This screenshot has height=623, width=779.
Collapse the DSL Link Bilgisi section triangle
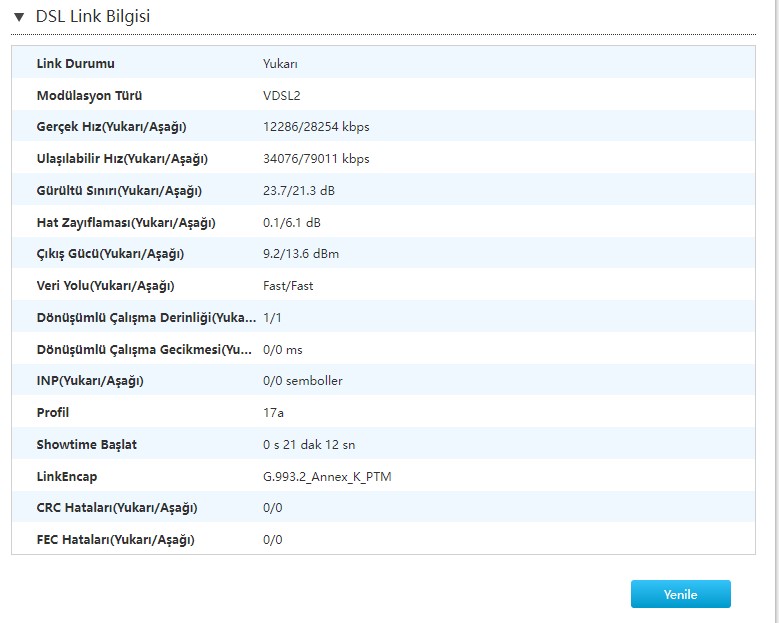coord(19,18)
